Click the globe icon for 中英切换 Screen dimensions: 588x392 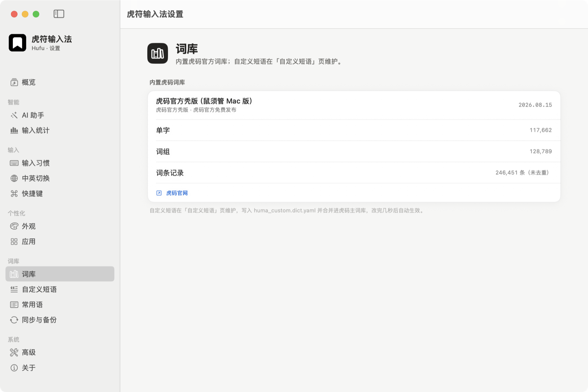14,178
